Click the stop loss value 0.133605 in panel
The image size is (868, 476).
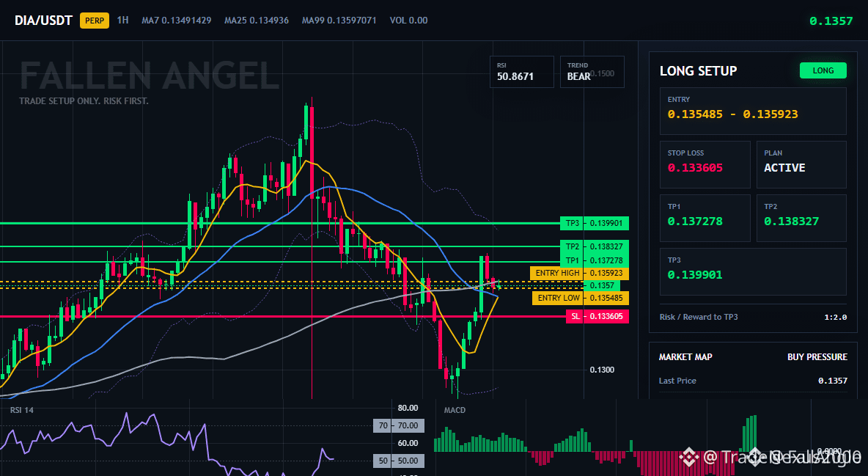(x=695, y=167)
